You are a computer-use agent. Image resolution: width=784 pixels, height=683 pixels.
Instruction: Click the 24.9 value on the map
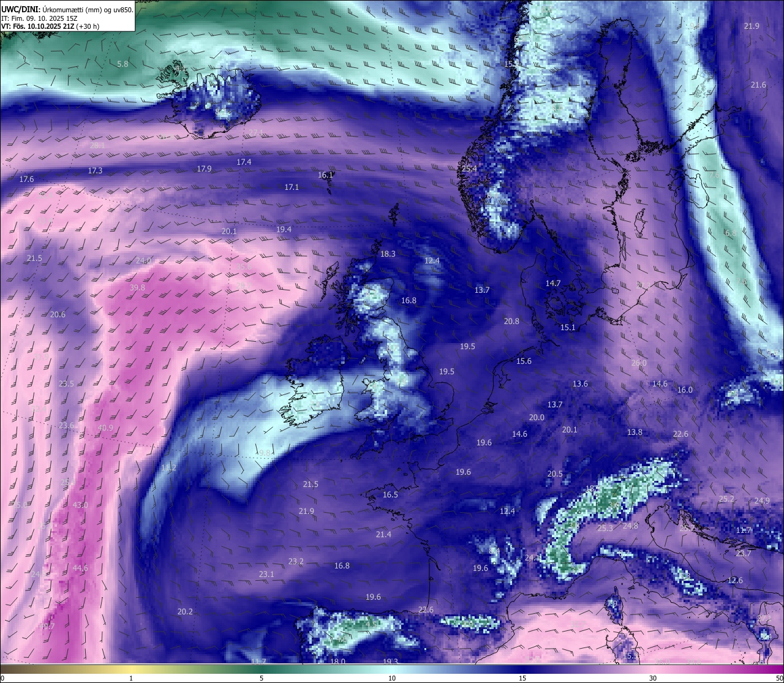tap(762, 500)
